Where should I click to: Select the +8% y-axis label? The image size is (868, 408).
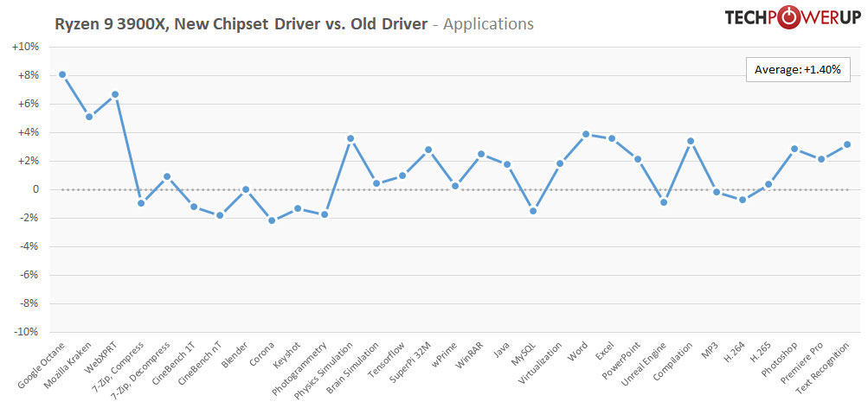(28, 75)
